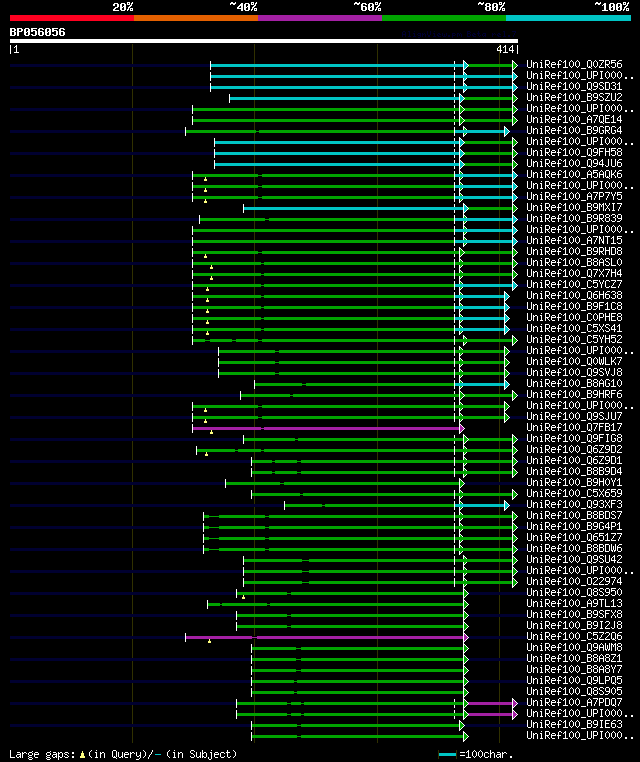Select hit UniRef100_B8A8Z1
Image resolution: width=640 pixels, height=762 pixels.
[574, 659]
